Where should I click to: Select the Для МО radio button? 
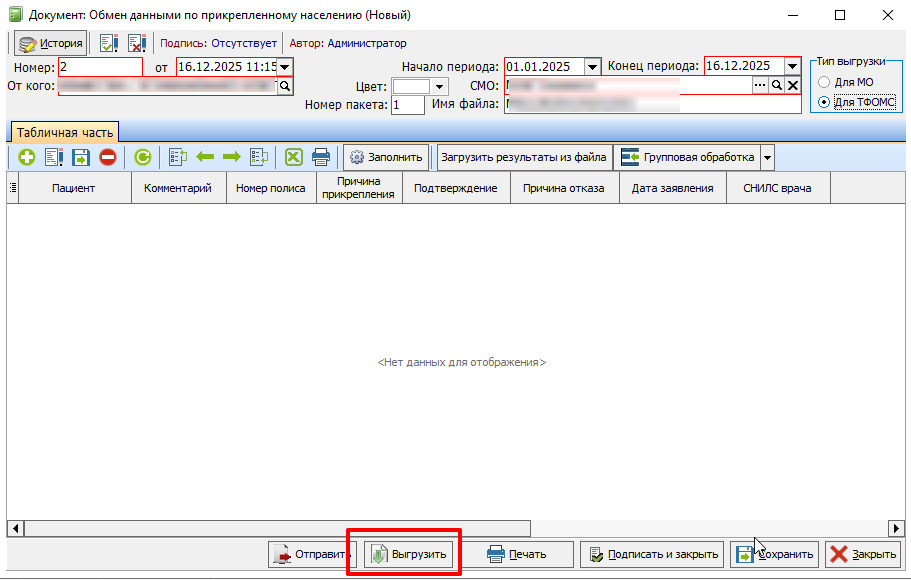coord(824,82)
